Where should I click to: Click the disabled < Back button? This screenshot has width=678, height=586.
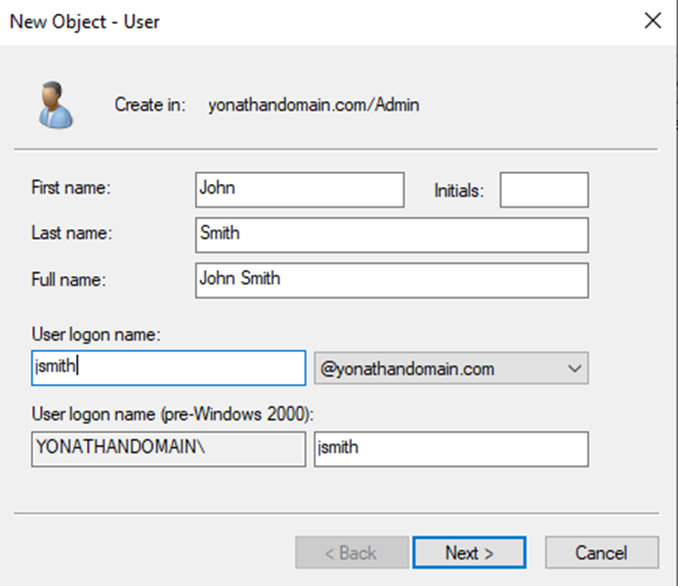pos(352,553)
